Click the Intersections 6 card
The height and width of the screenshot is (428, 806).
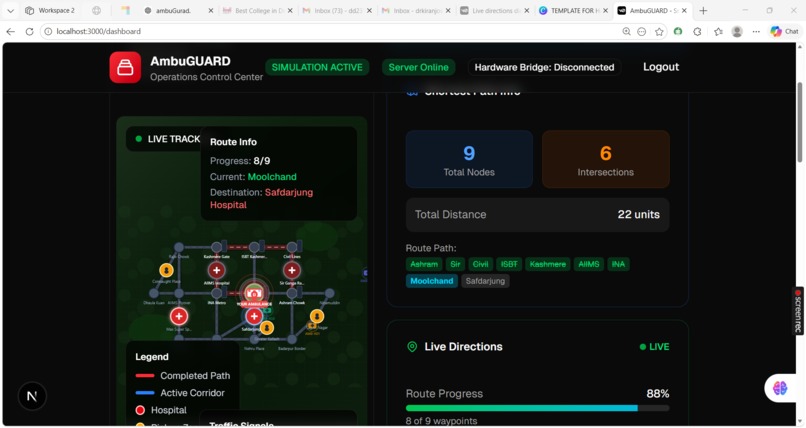point(606,159)
